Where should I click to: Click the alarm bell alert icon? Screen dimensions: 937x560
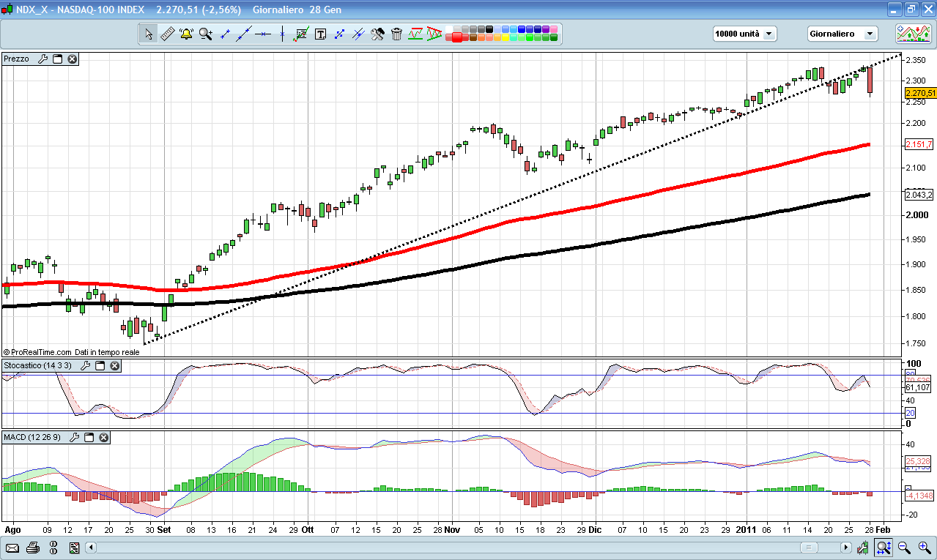[186, 34]
